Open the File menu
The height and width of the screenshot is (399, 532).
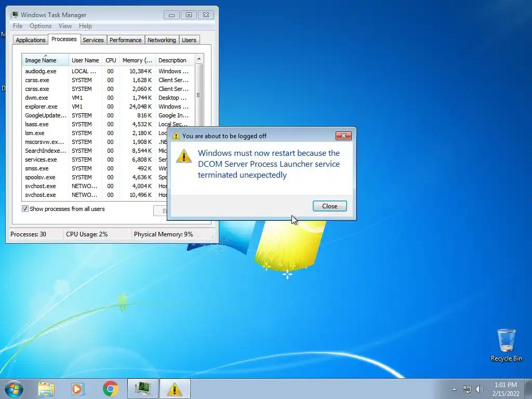(18, 26)
